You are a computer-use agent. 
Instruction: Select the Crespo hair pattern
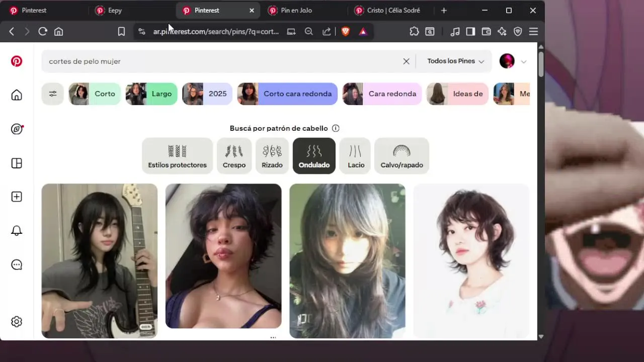click(234, 156)
